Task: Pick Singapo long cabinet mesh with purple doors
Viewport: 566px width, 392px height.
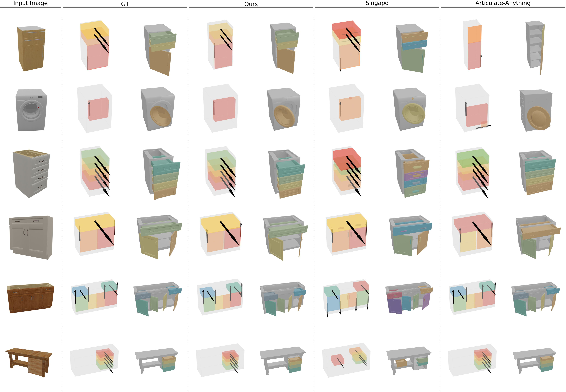Action: coord(409,298)
